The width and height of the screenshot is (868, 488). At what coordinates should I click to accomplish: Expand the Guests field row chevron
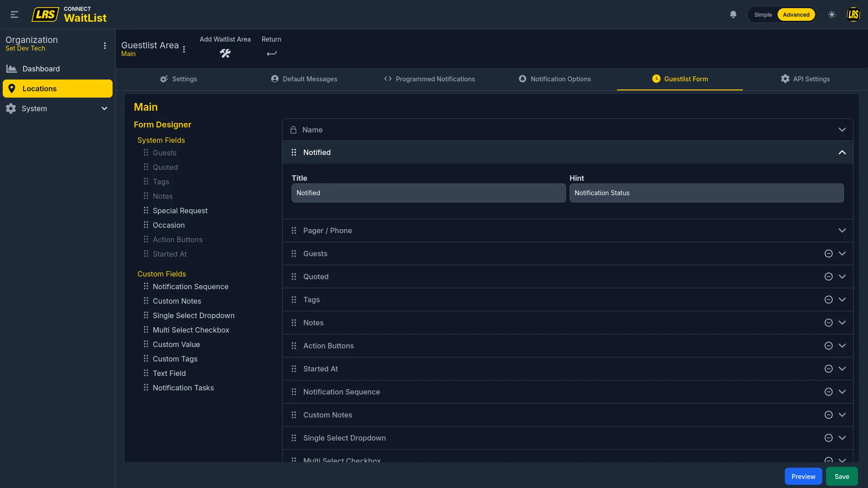tap(842, 253)
